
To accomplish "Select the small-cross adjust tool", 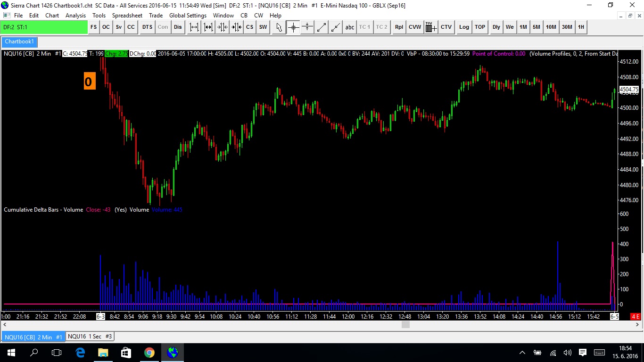I will [307, 27].
